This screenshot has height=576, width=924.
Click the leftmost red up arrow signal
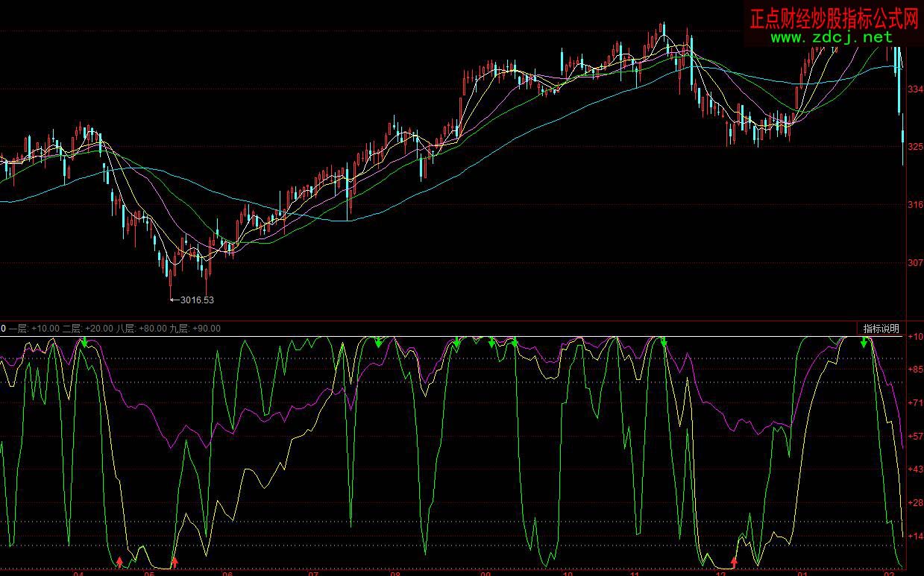coord(120,561)
